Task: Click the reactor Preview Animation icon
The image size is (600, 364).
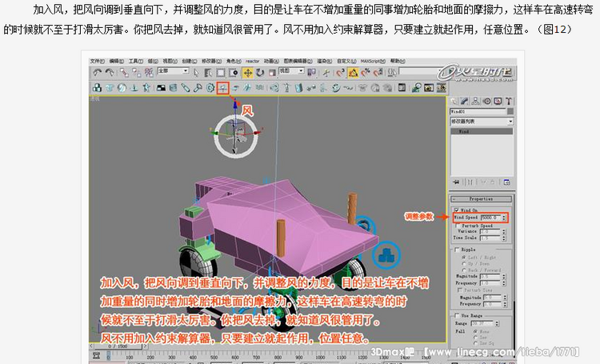Action: point(428,88)
